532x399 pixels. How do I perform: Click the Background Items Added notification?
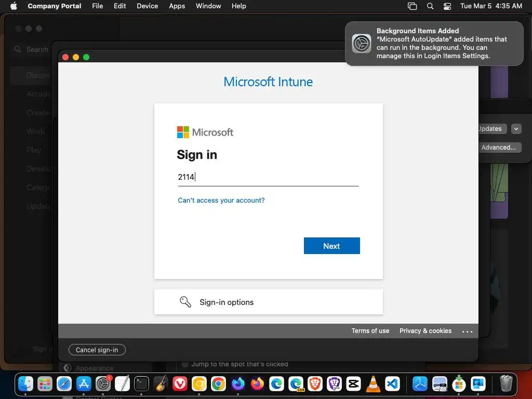434,44
